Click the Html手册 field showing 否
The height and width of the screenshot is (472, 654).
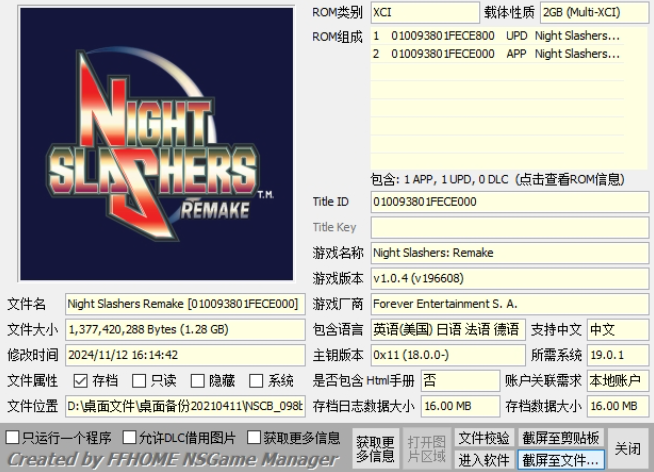(460, 380)
